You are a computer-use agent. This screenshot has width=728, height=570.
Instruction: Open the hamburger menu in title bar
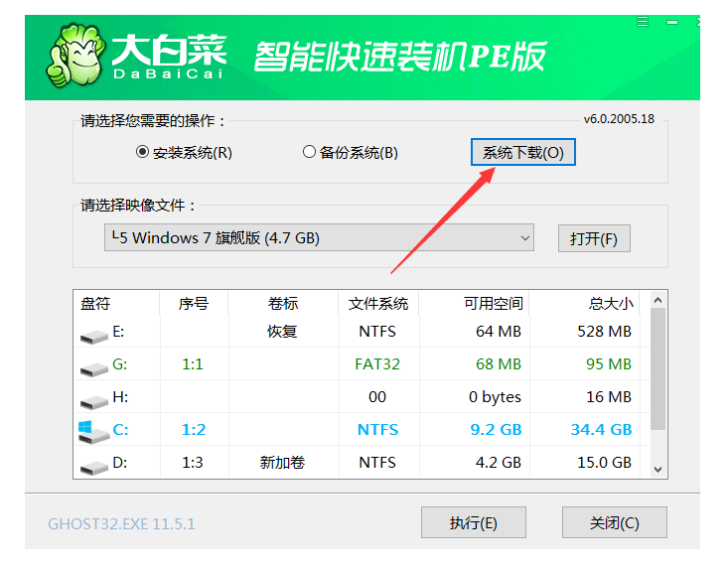tap(643, 22)
